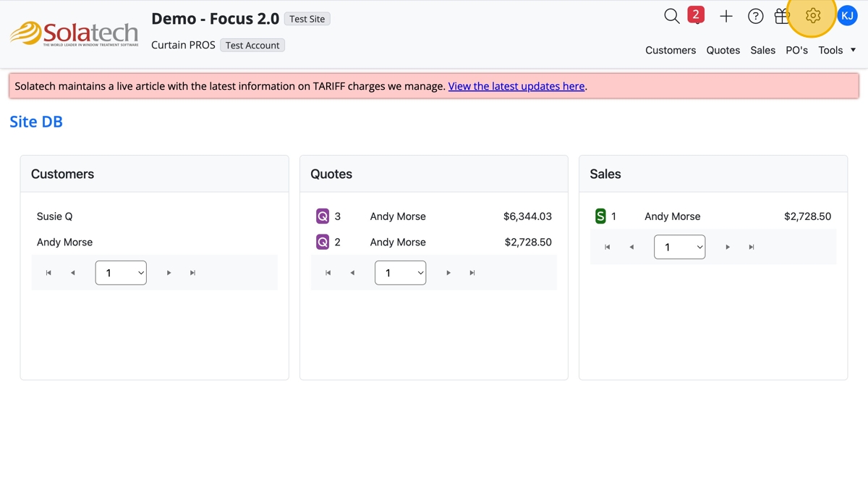This screenshot has height=485, width=868.
Task: Open the Customers page number dropdown
Action: pyautogui.click(x=121, y=273)
